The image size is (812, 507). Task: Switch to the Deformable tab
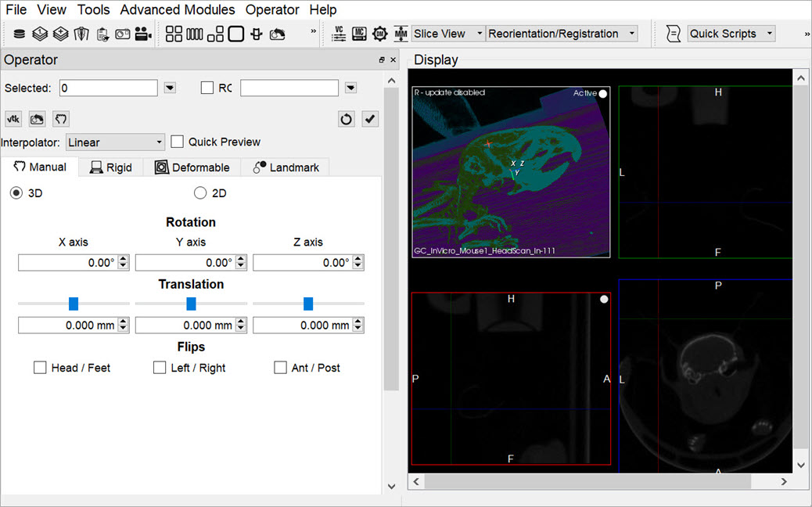coord(192,167)
